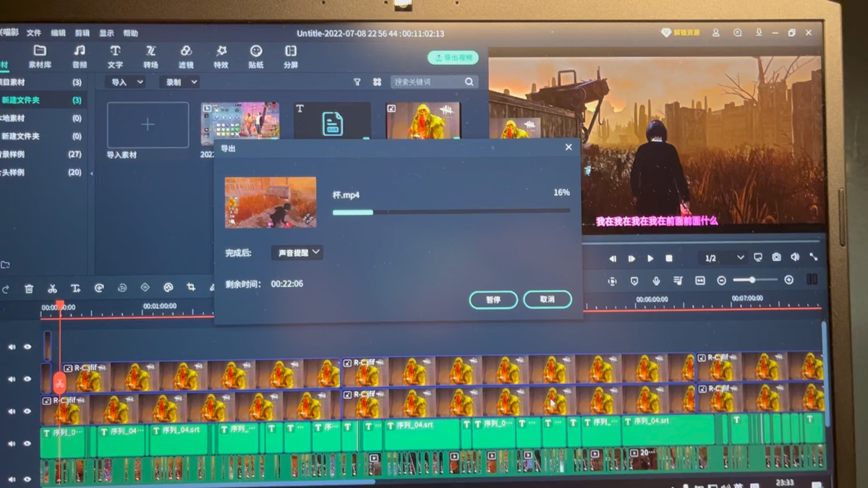
Task: Click the keyframe diamond icon in timeline toolbar
Action: pyautogui.click(x=145, y=288)
